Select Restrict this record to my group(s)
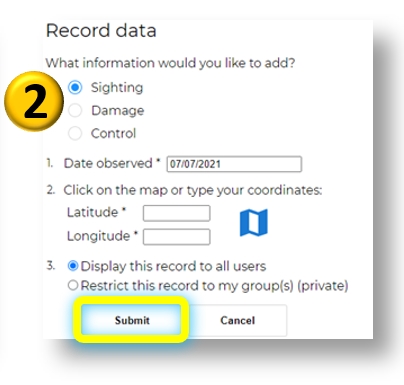Viewport: 404px width, 385px height. point(73,285)
